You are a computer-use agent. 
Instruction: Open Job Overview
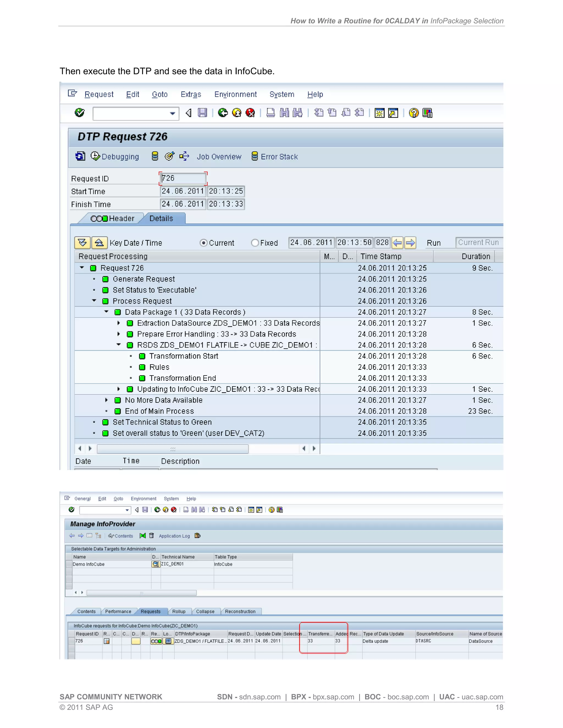(x=219, y=157)
